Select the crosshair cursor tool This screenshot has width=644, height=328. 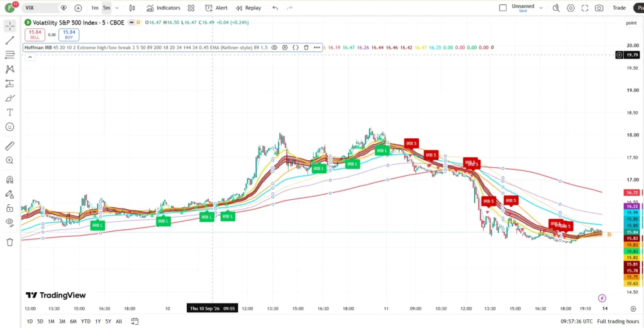(x=10, y=26)
